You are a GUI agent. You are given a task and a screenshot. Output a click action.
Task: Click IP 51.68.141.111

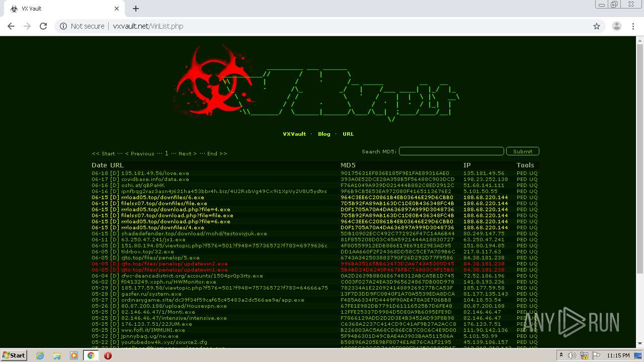484,185
